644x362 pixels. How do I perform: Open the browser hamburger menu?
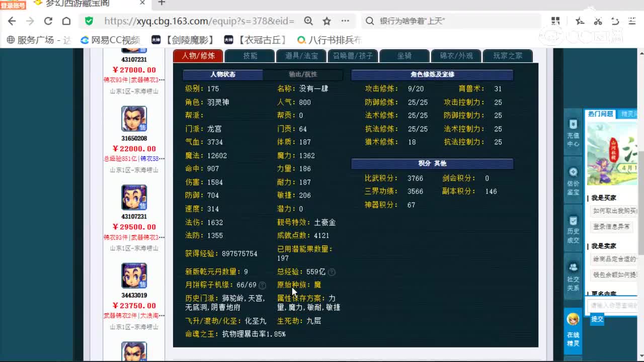click(632, 21)
